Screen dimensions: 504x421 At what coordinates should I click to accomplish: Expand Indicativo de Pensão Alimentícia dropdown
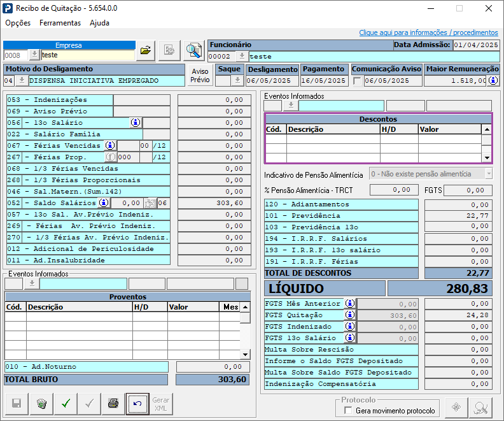(x=489, y=174)
